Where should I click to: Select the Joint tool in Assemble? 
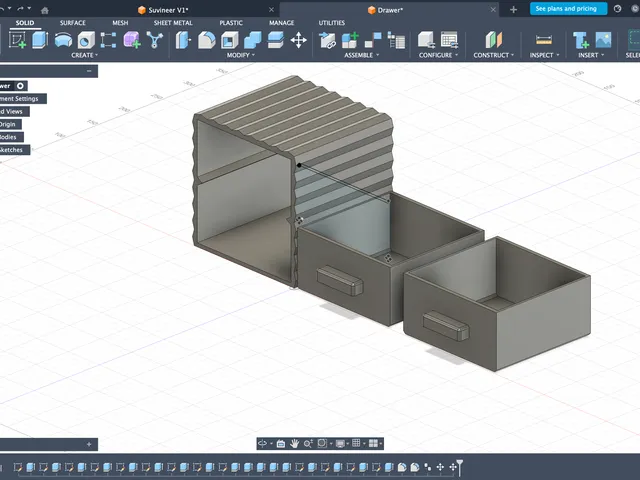coord(373,40)
